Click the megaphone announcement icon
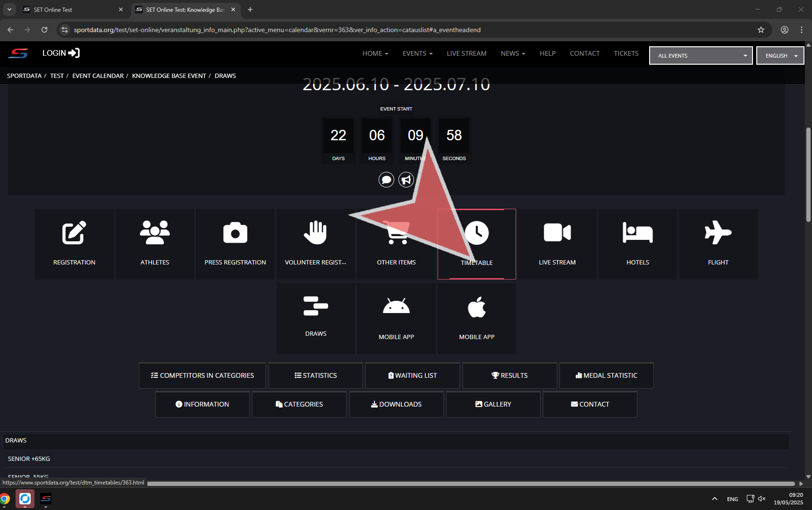Viewport: 812px width, 510px height. 406,180
